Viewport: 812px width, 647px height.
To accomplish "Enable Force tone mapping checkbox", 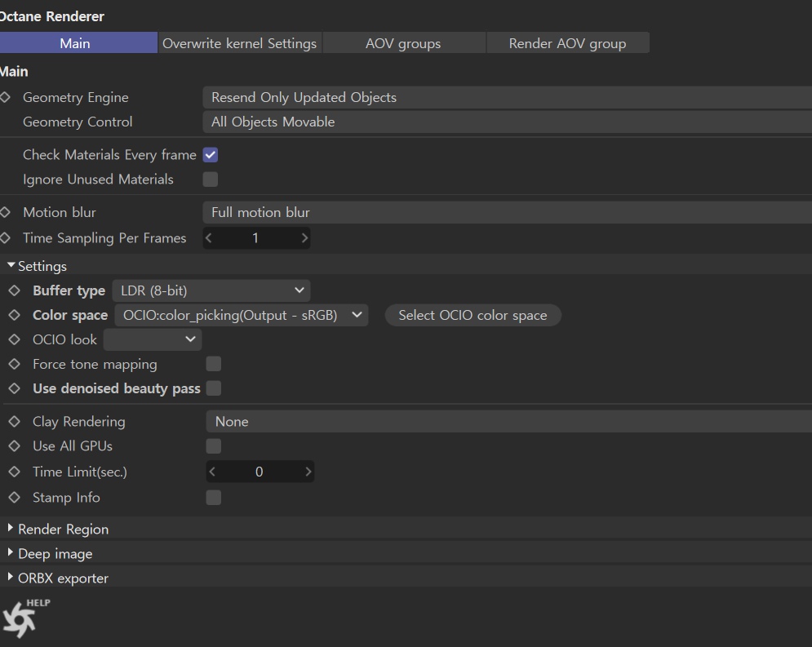I will 213,364.
